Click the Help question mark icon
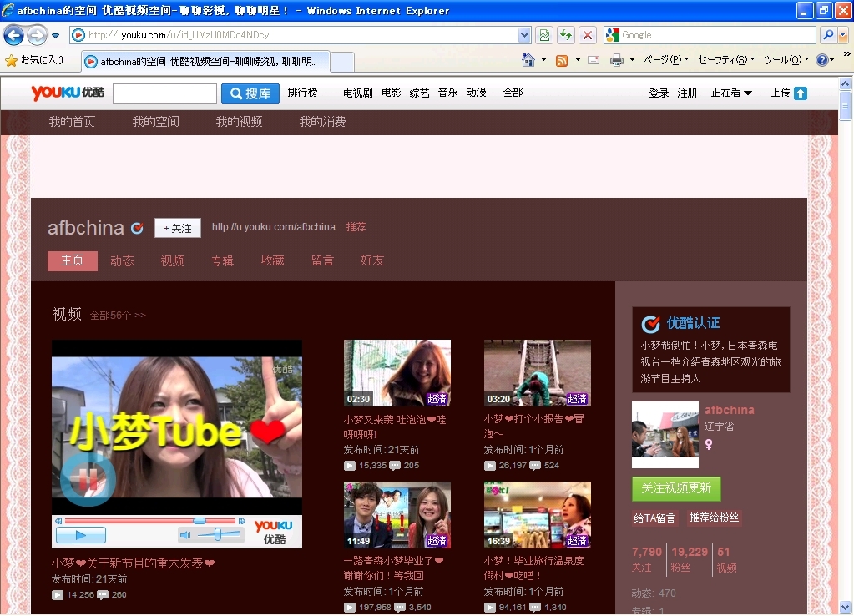This screenshot has height=616, width=854. coord(822,60)
